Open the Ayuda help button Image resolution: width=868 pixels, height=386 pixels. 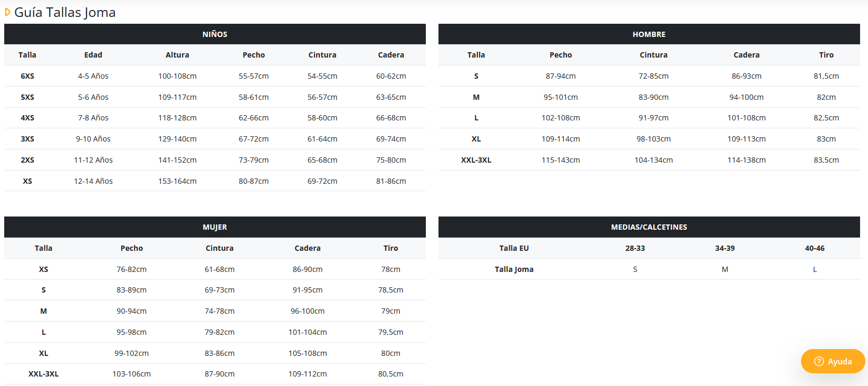point(833,361)
